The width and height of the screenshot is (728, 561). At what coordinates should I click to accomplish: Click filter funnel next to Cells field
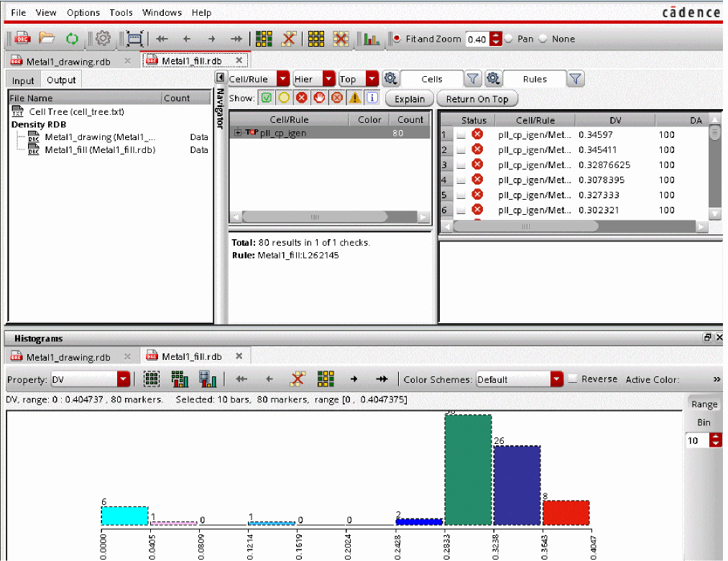pos(473,79)
